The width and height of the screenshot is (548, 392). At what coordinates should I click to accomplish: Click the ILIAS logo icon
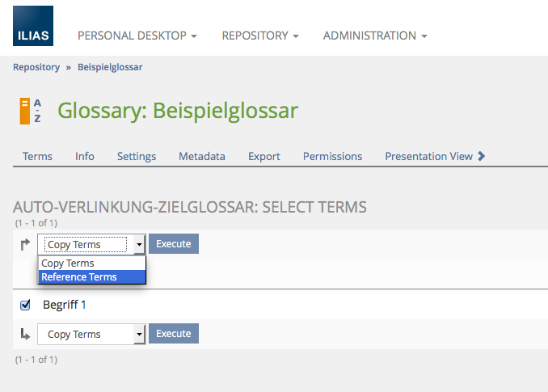pyautogui.click(x=33, y=26)
